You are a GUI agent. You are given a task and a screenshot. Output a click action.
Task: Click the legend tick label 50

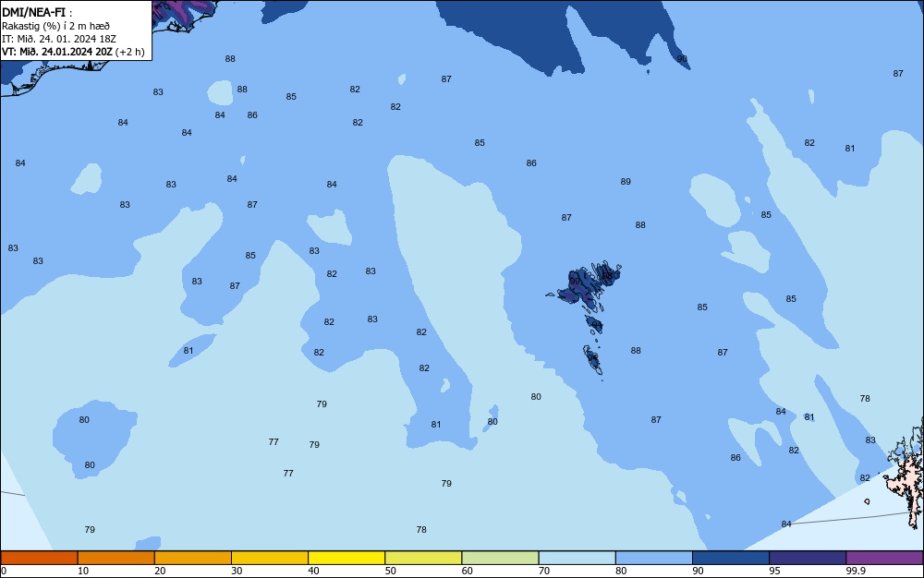391,571
